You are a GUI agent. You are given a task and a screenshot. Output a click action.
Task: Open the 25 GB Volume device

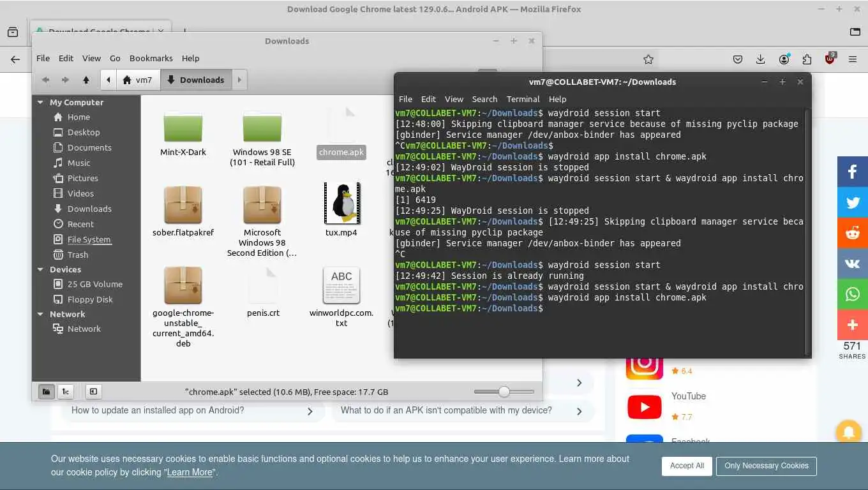click(94, 285)
